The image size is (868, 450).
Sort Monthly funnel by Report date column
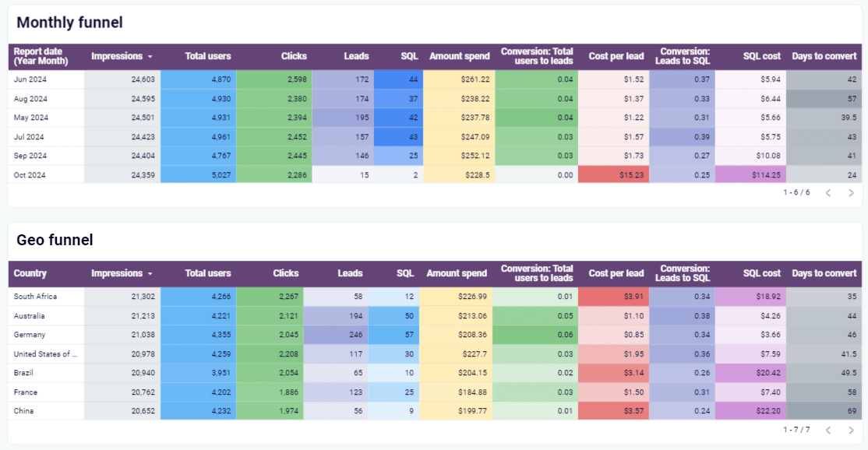coord(41,56)
